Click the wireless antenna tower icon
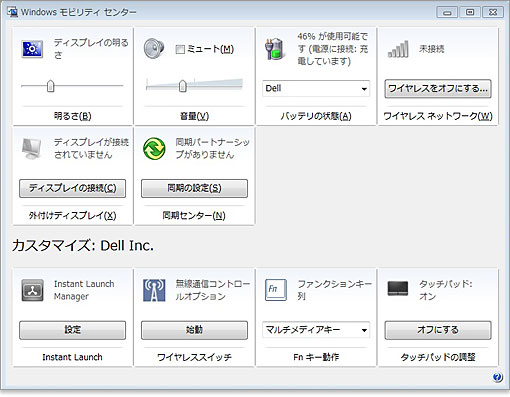 click(x=154, y=290)
